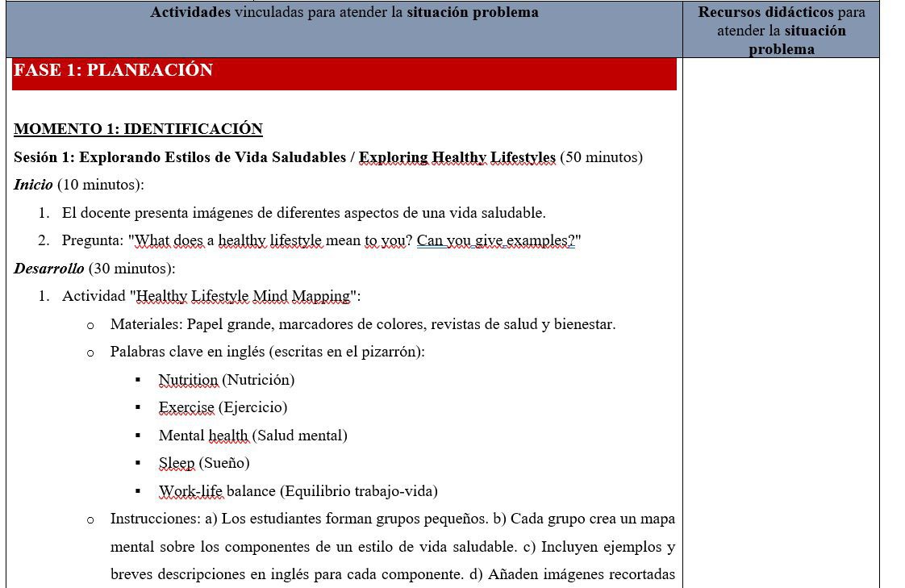This screenshot has height=588, width=905.
Task: Click the phrase 'Exploring Healthy Lifestyles'
Action: (x=457, y=157)
